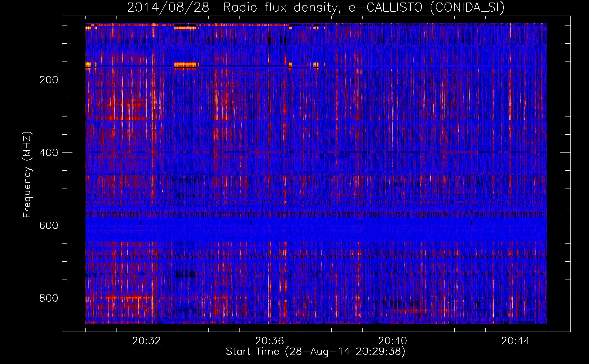Screen dimensions: 589x364
Task: Click the 400 frequency tick label
Action: coord(49,153)
